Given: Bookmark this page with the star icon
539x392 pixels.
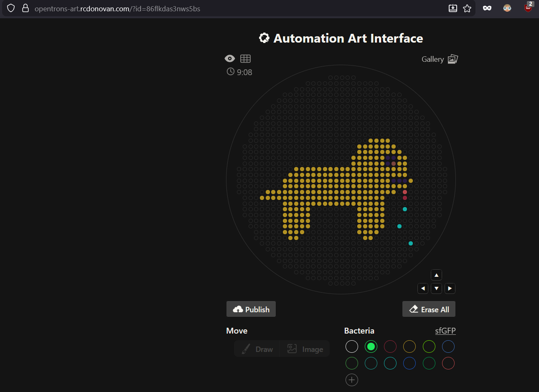Looking at the screenshot, I should coord(467,8).
